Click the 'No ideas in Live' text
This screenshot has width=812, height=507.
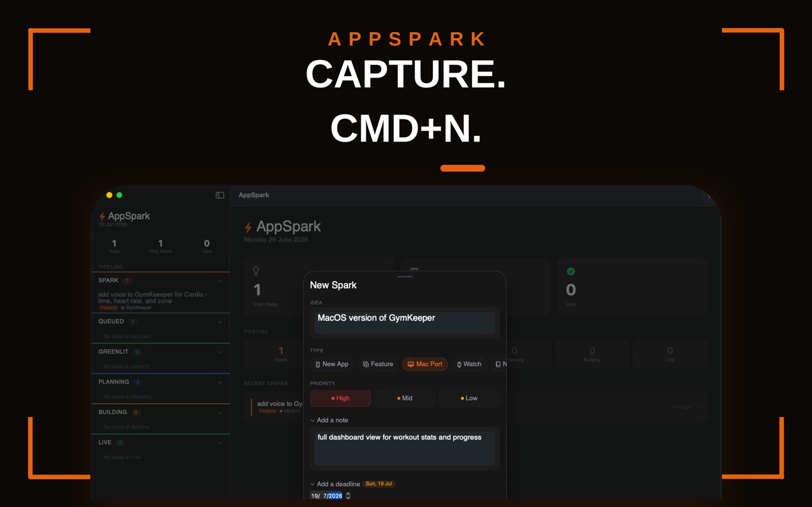(122, 457)
